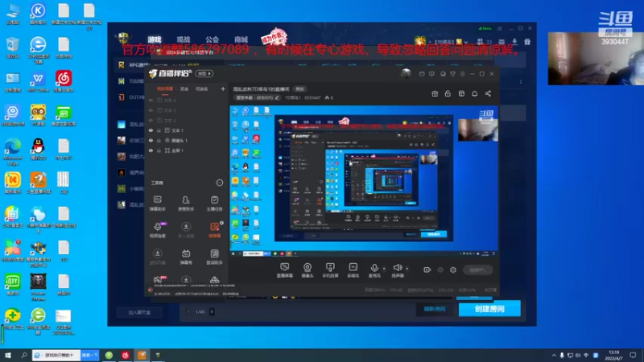Open 房管助手 tool in the toolbox

coord(186,204)
